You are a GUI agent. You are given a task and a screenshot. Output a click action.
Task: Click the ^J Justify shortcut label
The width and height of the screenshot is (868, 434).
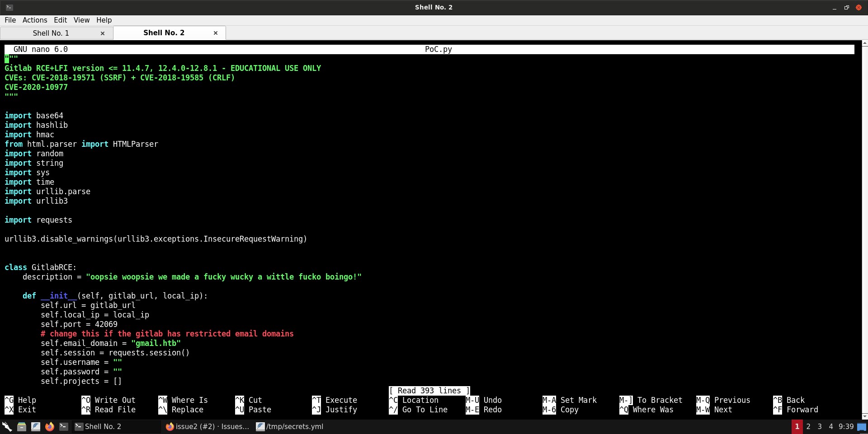coord(335,410)
